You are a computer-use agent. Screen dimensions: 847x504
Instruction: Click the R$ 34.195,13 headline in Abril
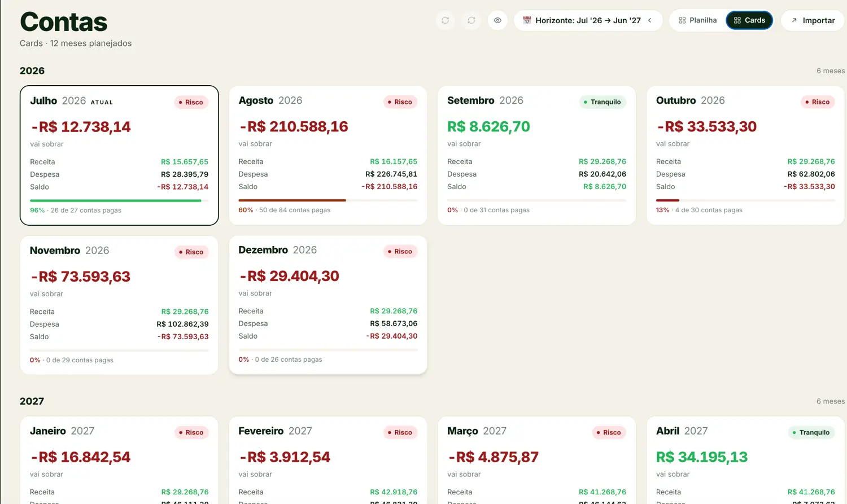coord(702,457)
